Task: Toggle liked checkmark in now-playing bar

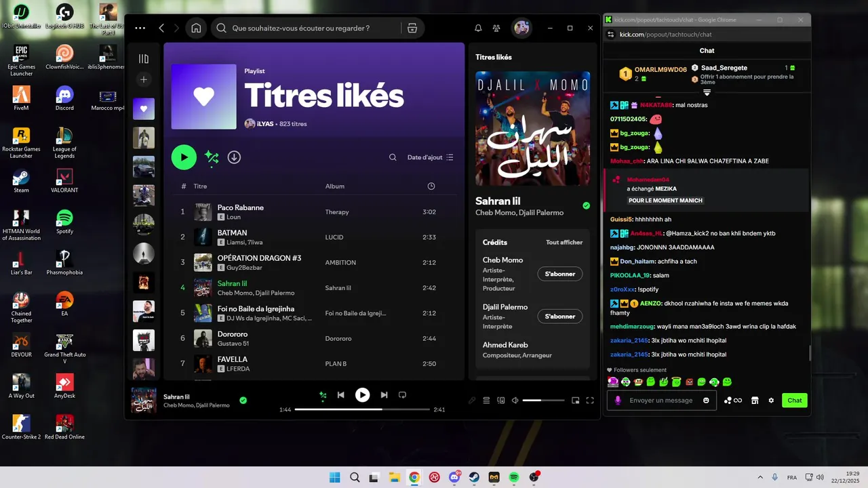Action: tap(243, 401)
